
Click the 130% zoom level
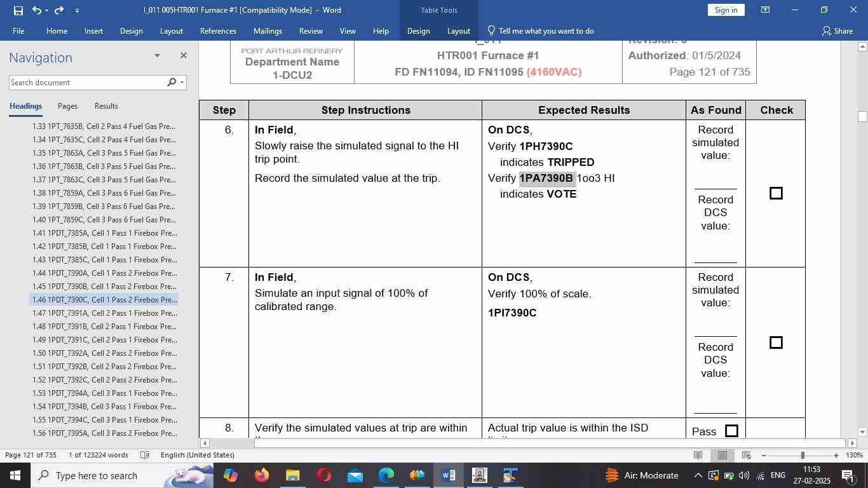click(855, 455)
